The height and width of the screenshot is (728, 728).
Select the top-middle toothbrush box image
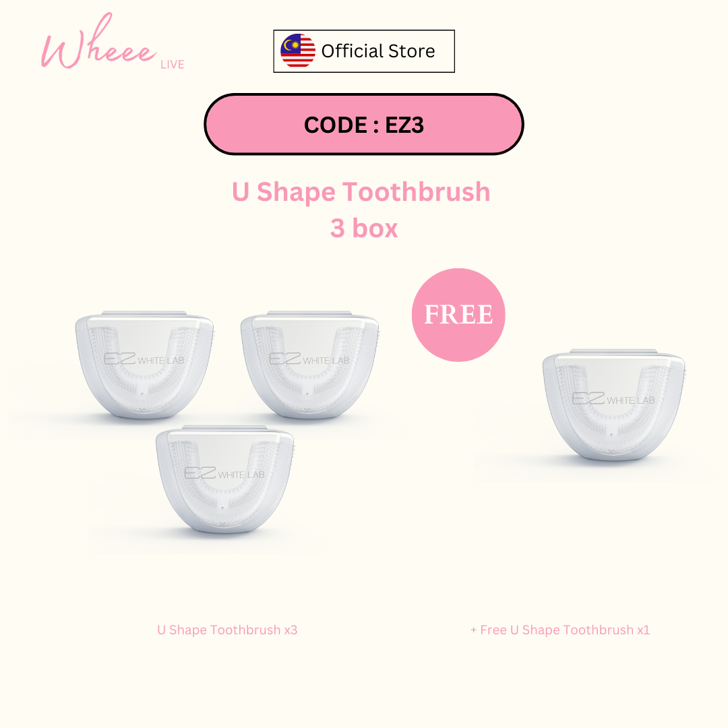click(x=309, y=365)
